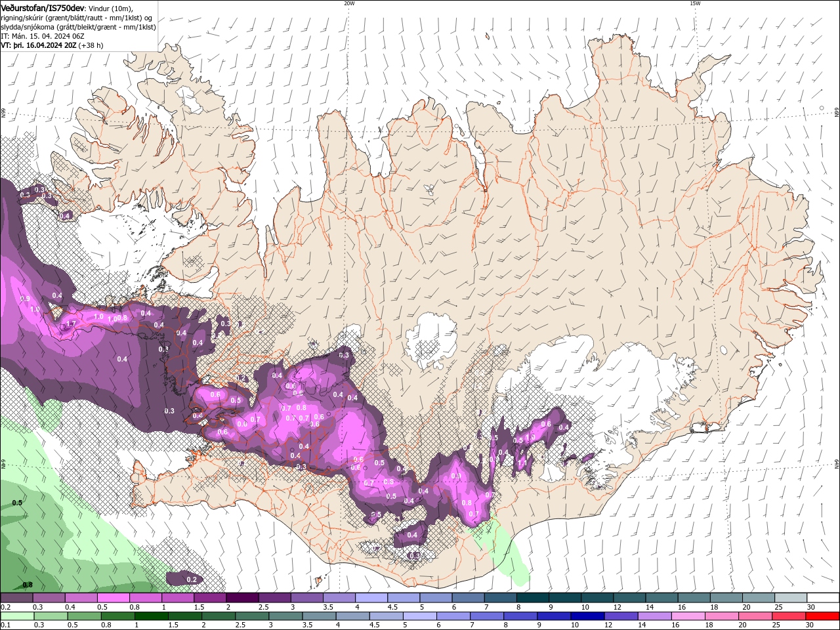Image resolution: width=840 pixels, height=630 pixels.
Task: Pick the 0.5 green swatch in the lower rain legend row
Action: point(84,616)
